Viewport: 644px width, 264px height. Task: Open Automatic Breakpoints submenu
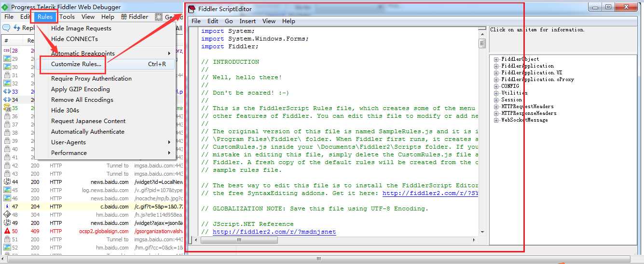(x=105, y=54)
